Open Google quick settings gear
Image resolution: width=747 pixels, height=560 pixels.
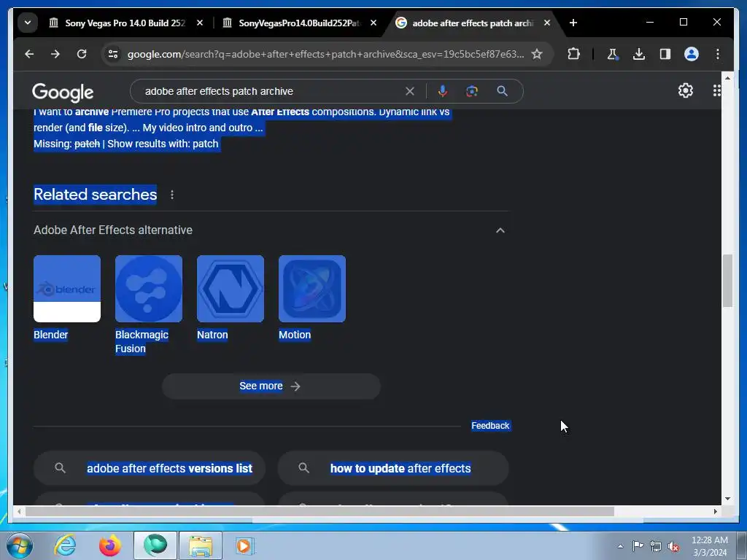coord(685,90)
